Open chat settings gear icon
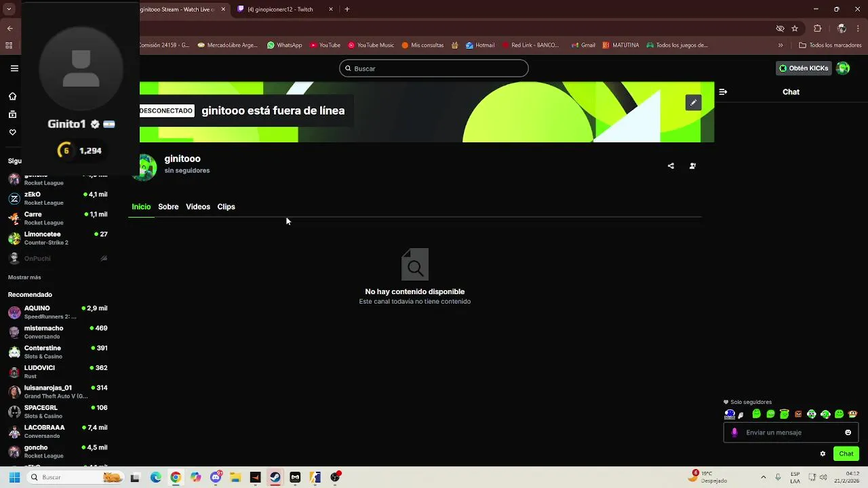 tap(823, 454)
